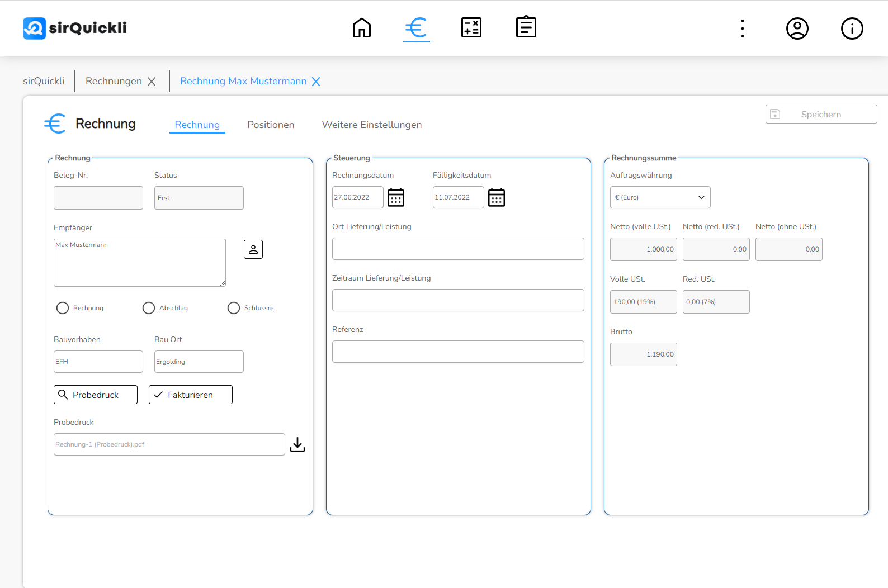Viewport: 888px width, 588px height.
Task: Open the three-dot more options menu
Action: (x=743, y=29)
